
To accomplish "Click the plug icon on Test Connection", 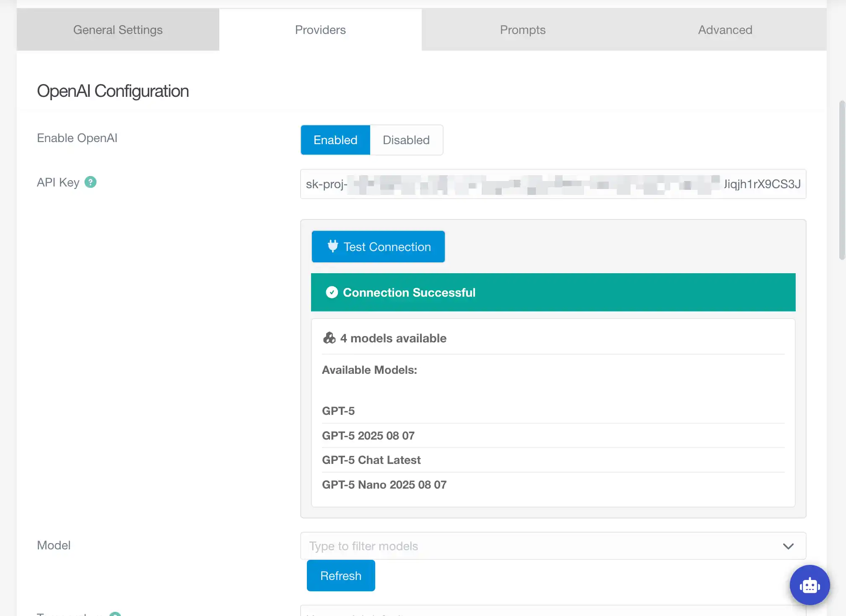I will (332, 246).
